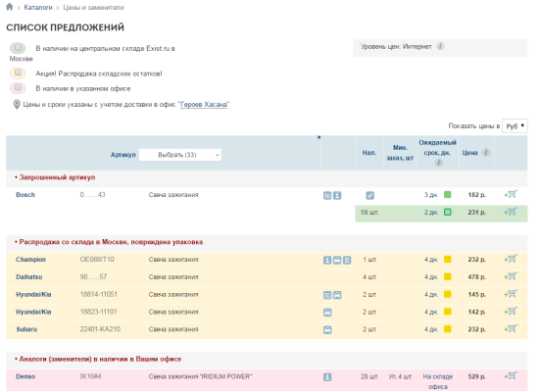The image size is (541, 392).
Task: View photo icon for 18814-11051
Action: coord(327,295)
